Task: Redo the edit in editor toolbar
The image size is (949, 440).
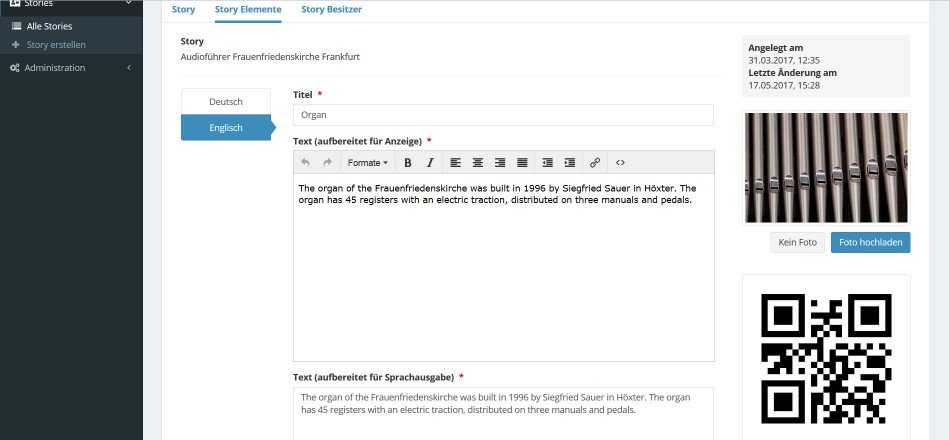Action: [327, 163]
